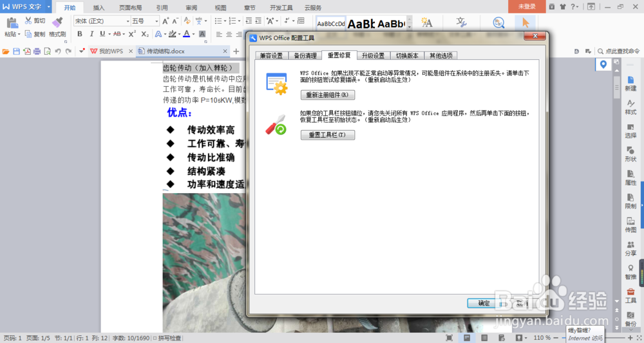Screen dimensions: 644x343
Task: Click the bullet list icon
Action: pyautogui.click(x=218, y=21)
